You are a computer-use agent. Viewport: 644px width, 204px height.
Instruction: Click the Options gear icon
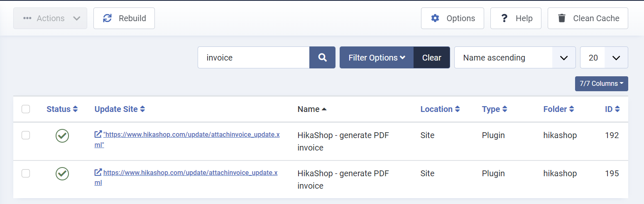coord(435,18)
